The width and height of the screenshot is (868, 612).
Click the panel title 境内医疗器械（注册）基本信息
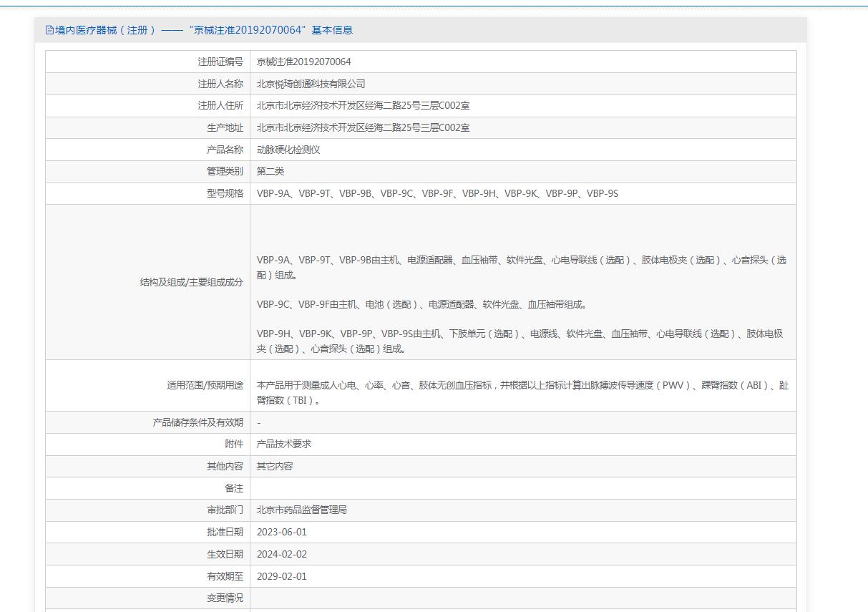(x=204, y=30)
